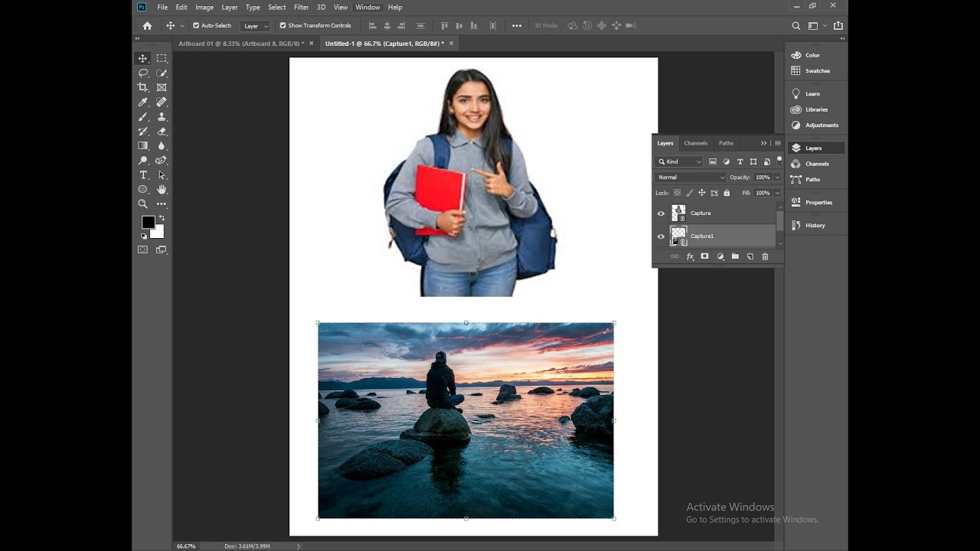
Task: Create new fill or adjustment layer
Action: pos(720,256)
